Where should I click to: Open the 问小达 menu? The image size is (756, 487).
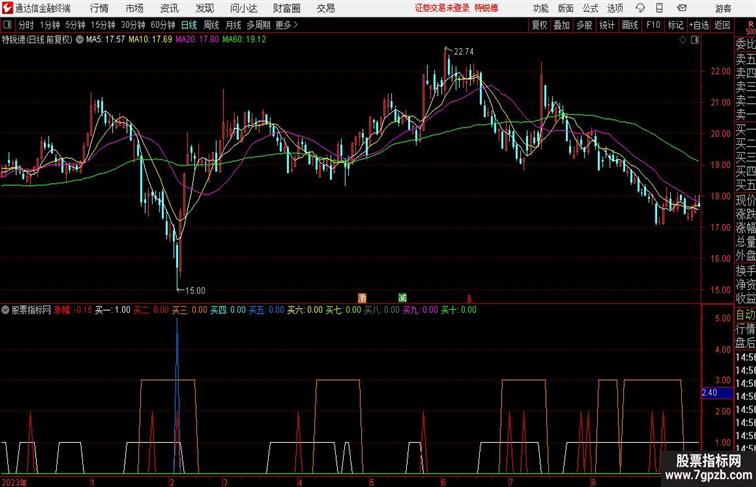(x=243, y=8)
